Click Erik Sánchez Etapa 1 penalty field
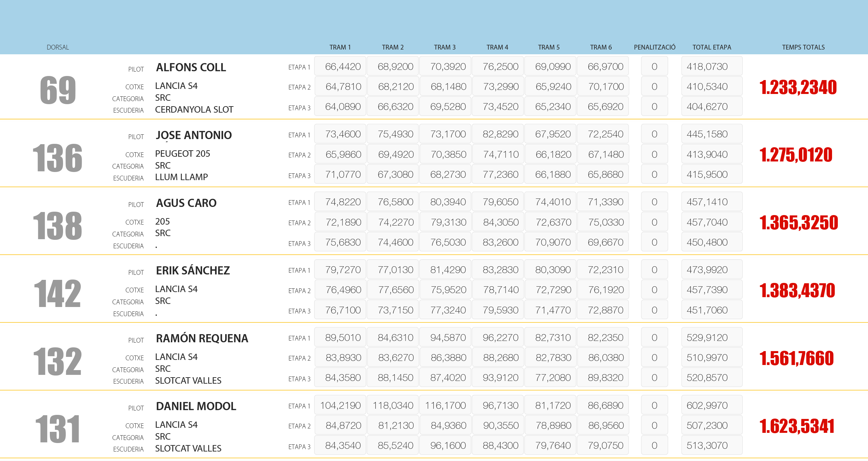The height and width of the screenshot is (461, 868). point(654,270)
